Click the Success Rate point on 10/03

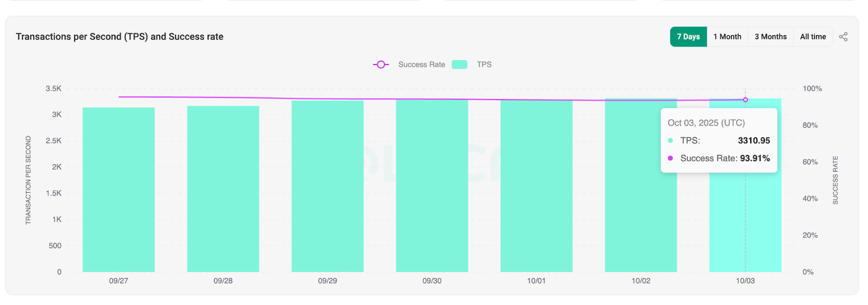[745, 100]
